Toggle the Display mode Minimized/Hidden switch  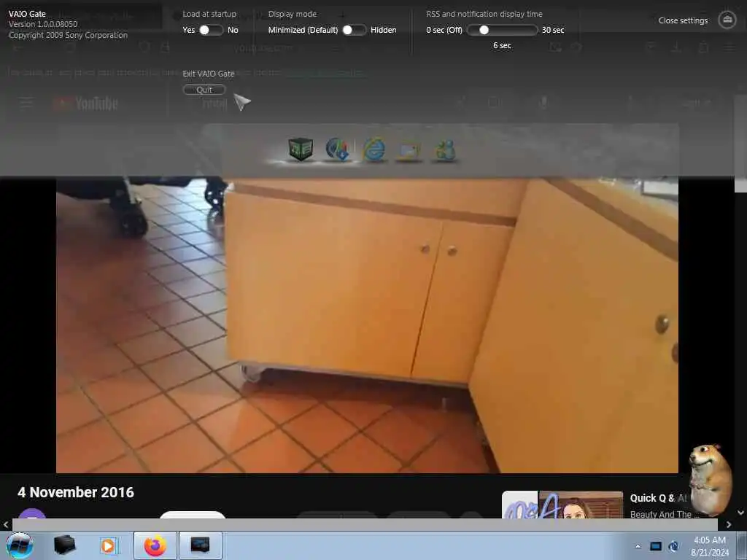pos(354,30)
